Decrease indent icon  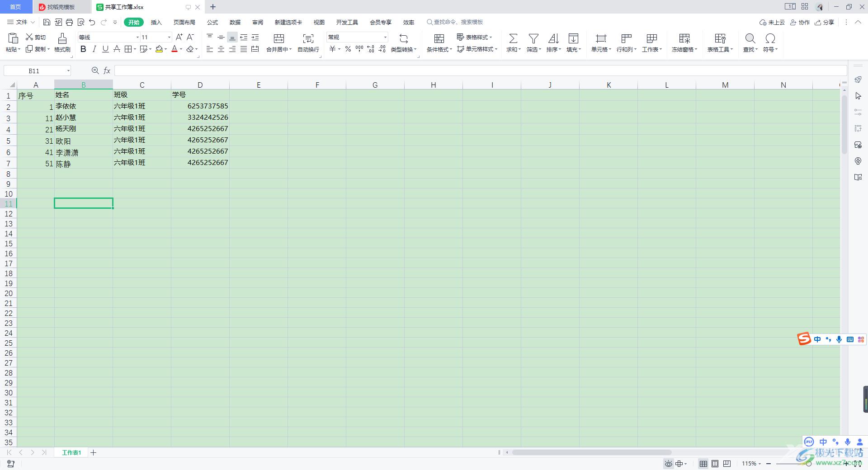tap(244, 37)
